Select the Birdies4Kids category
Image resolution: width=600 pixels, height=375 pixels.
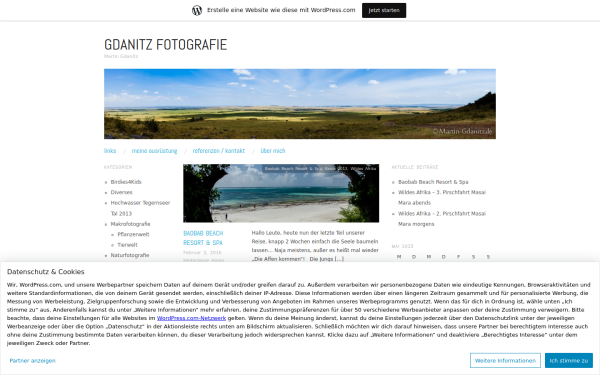click(126, 182)
